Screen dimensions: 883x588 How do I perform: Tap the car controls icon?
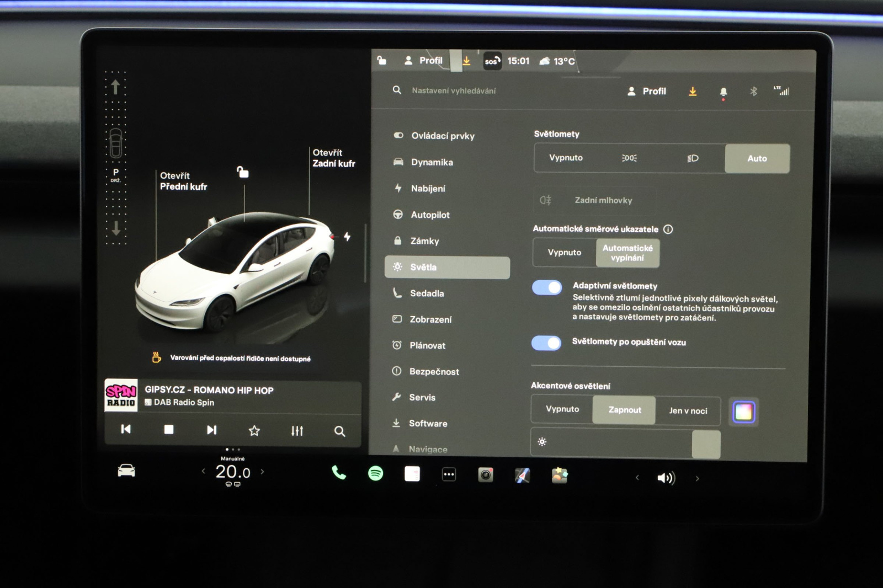126,471
